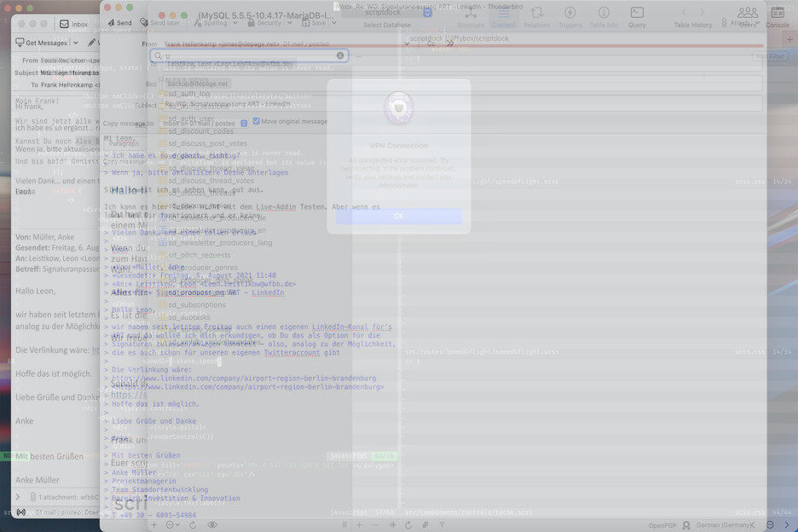The image size is (798, 532).
Task: Open the Spelling checker in compose toolbar
Action: (211, 23)
